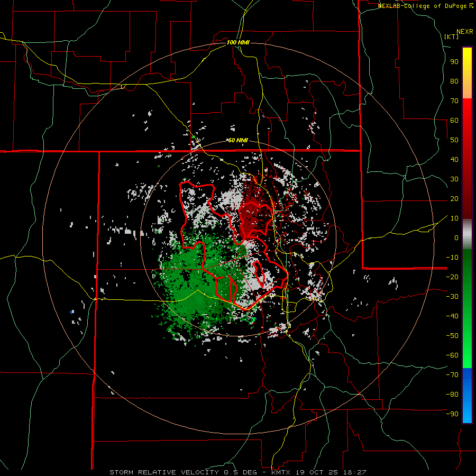Click the -70 knot scale label
476x476 pixels.
coord(452,375)
